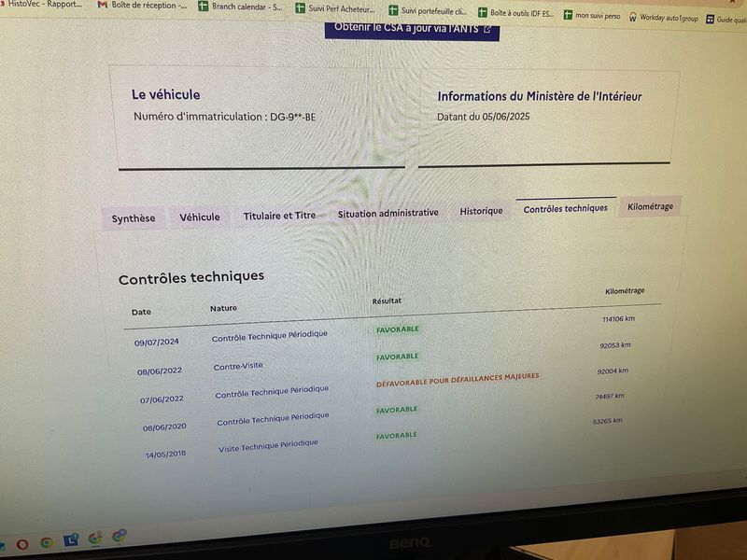
Task: Click FAVORABLE result for 08/06/2020
Action: 397,410
